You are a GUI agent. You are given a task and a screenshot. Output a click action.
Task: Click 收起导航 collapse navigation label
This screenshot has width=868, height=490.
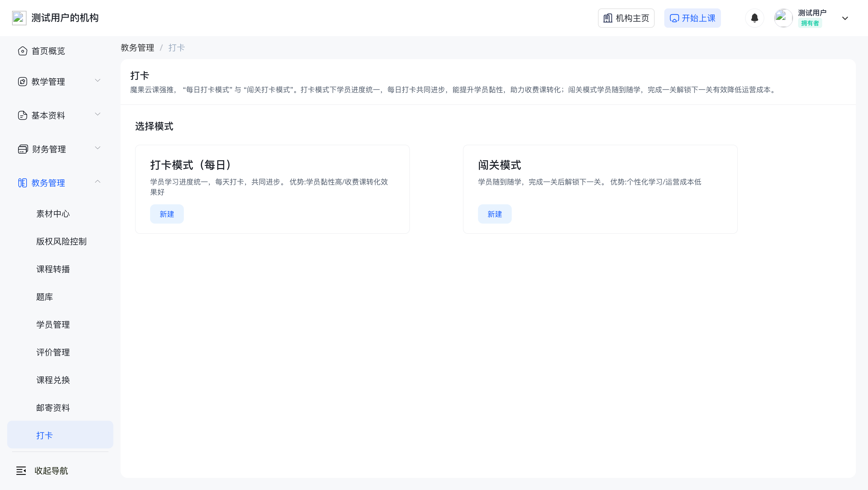point(51,471)
